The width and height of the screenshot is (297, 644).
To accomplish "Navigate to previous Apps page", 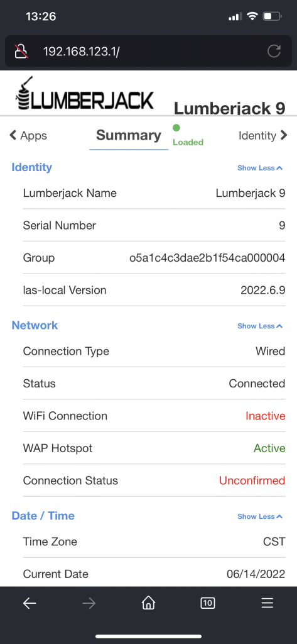I will pyautogui.click(x=28, y=136).
